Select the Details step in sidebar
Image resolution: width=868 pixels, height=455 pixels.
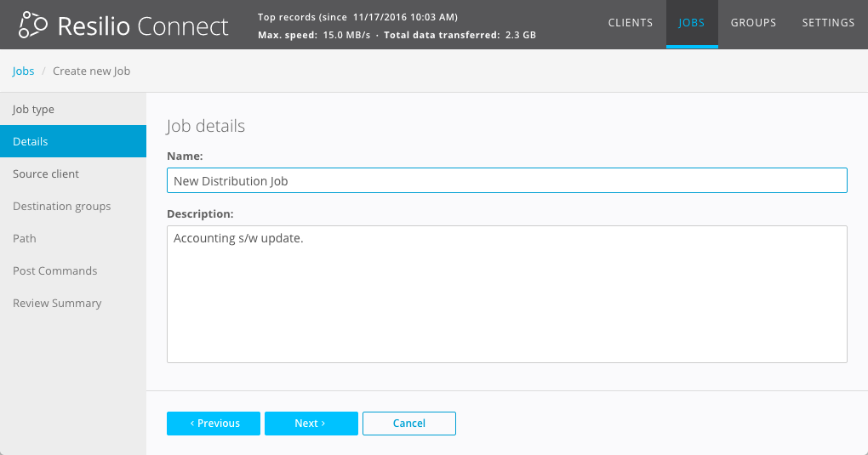click(x=31, y=142)
